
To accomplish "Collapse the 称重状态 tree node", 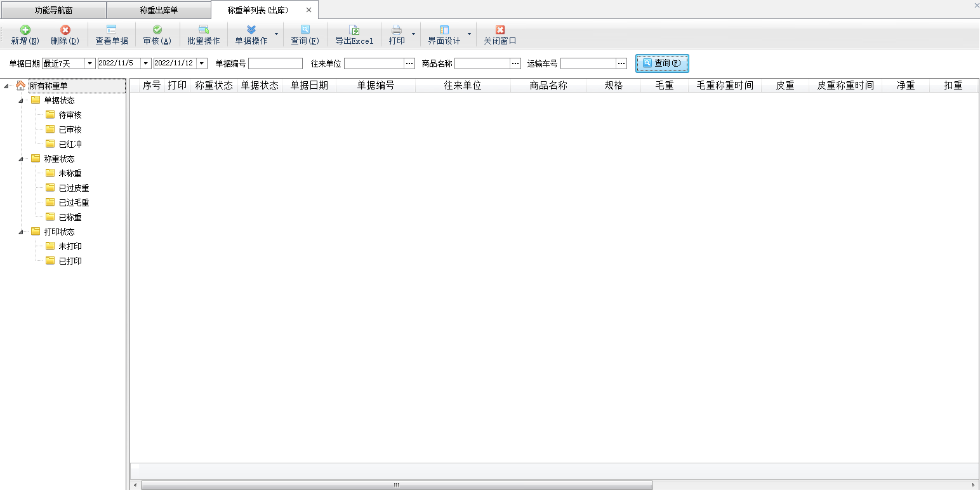I will click(x=20, y=159).
